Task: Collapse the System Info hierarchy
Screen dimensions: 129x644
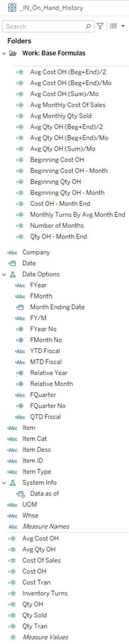Action: pyautogui.click(x=4, y=483)
